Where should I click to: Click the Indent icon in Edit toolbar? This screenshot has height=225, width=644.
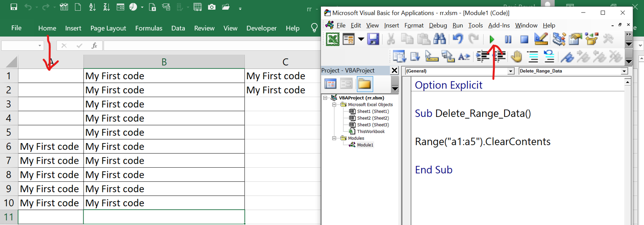[x=483, y=57]
